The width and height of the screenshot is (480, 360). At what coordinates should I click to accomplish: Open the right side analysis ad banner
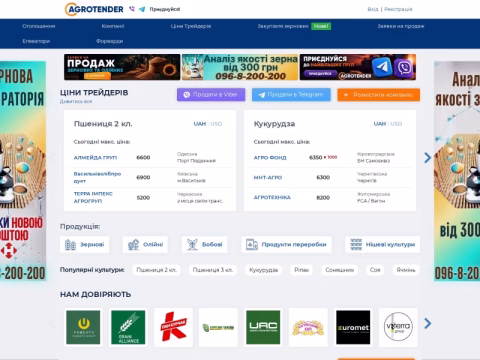tap(457, 171)
